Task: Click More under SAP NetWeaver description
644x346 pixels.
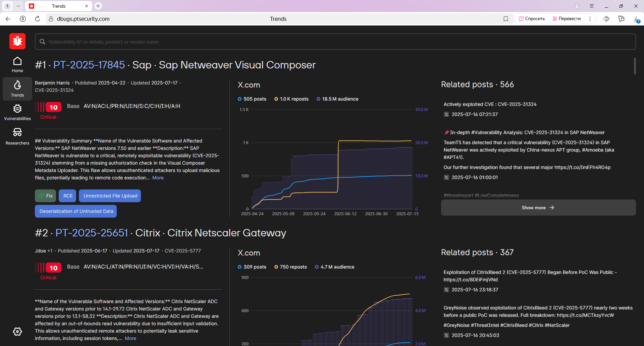Action: (x=158, y=178)
